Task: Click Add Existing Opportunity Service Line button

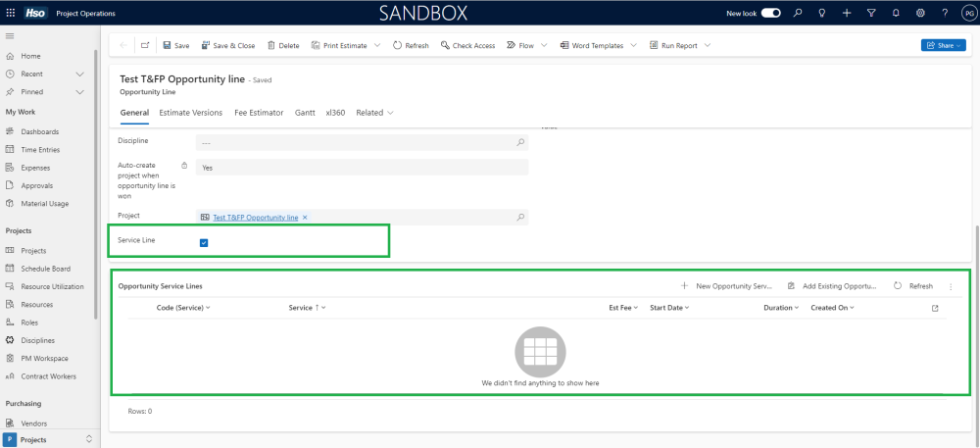Action: click(832, 286)
